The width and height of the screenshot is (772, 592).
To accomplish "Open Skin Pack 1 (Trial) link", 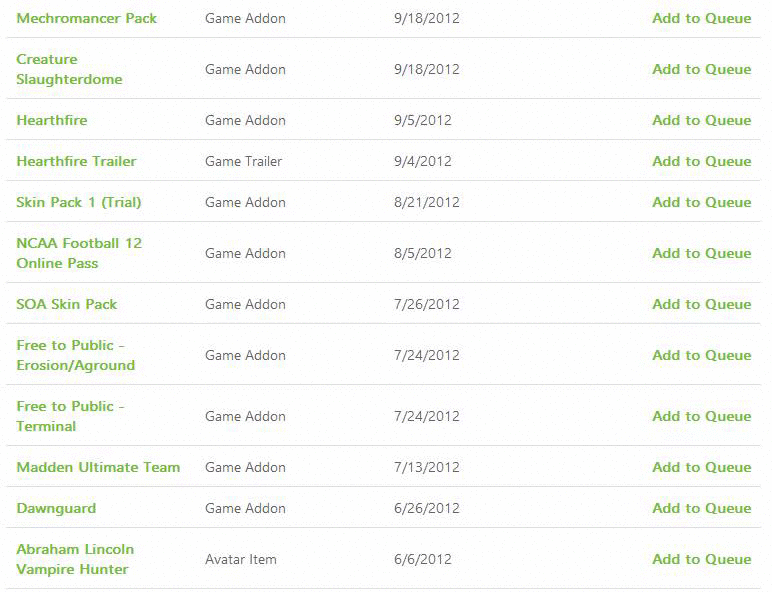I will point(79,202).
